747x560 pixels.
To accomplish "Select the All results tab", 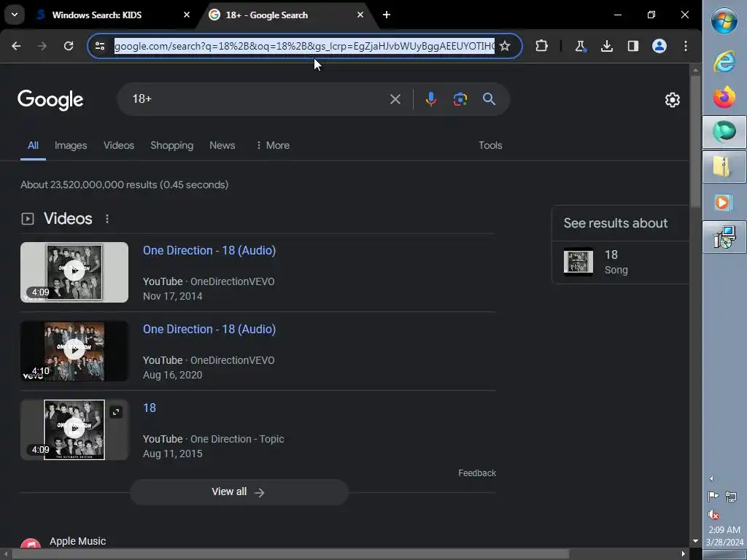I will 33,145.
